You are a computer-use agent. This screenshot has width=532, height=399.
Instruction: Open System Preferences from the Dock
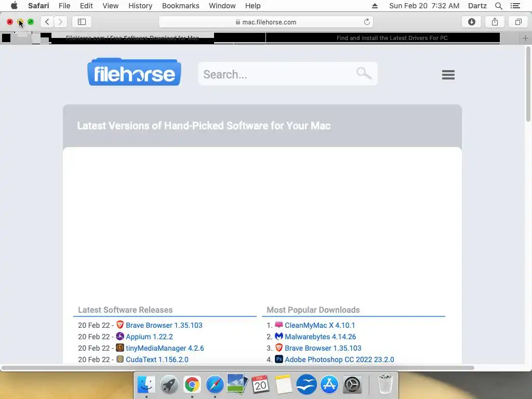[x=352, y=385]
